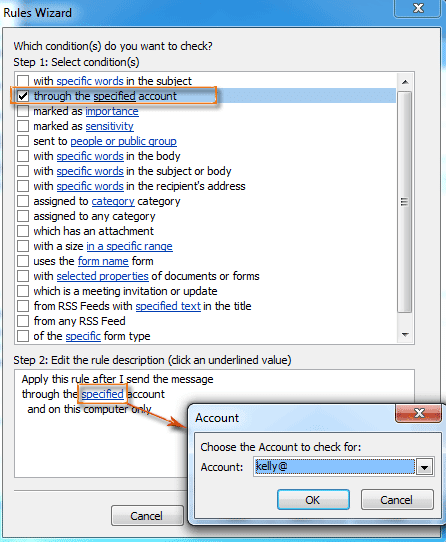Check 'sent to people or public group' checkbox
This screenshot has height=542, width=446.
23,141
